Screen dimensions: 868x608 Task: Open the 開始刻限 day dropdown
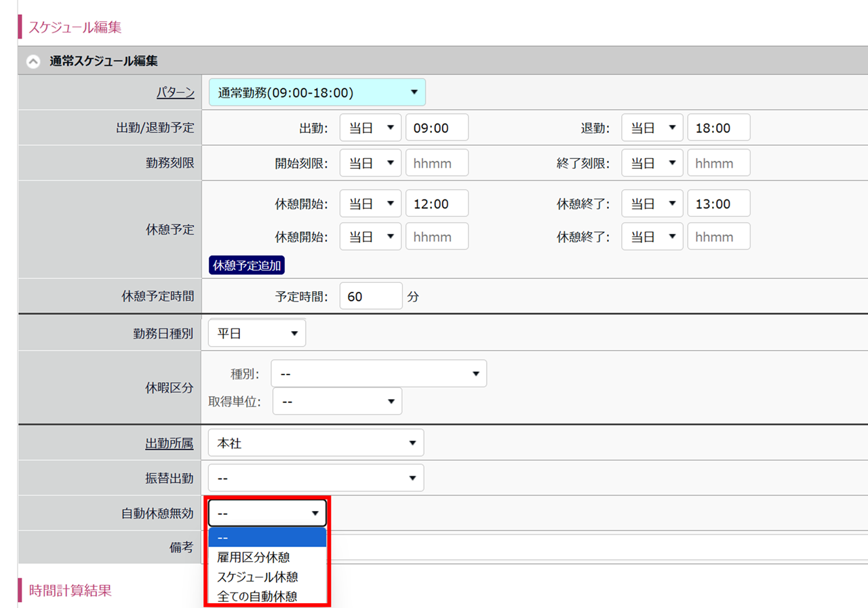point(370,163)
